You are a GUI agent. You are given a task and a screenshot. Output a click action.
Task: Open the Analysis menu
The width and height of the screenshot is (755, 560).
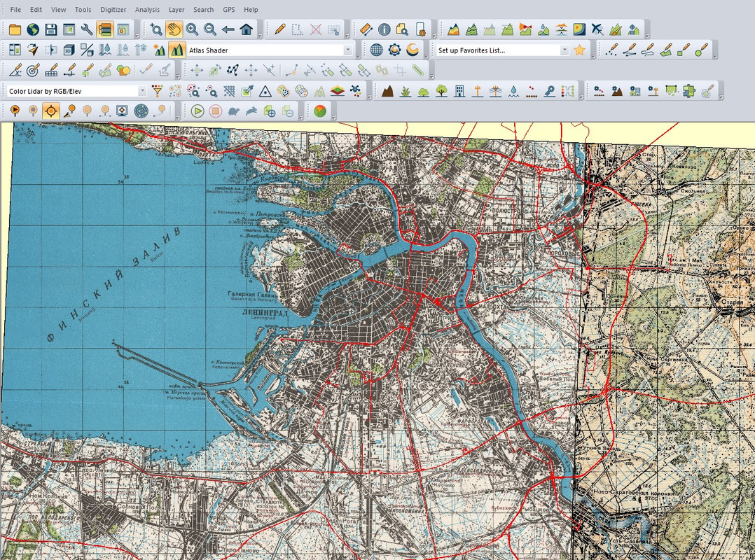(x=147, y=10)
